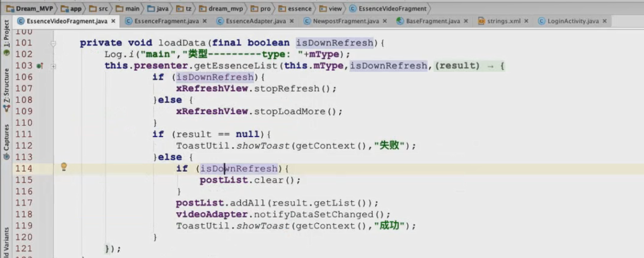Collapse the loadData method on line 101
Screen dimensions: 644x258
tap(53, 43)
